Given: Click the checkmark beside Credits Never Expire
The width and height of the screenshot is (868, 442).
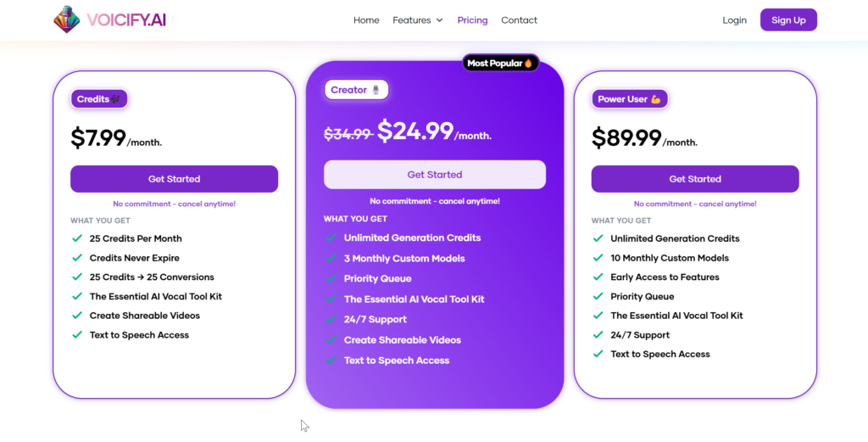Looking at the screenshot, I should [x=77, y=258].
